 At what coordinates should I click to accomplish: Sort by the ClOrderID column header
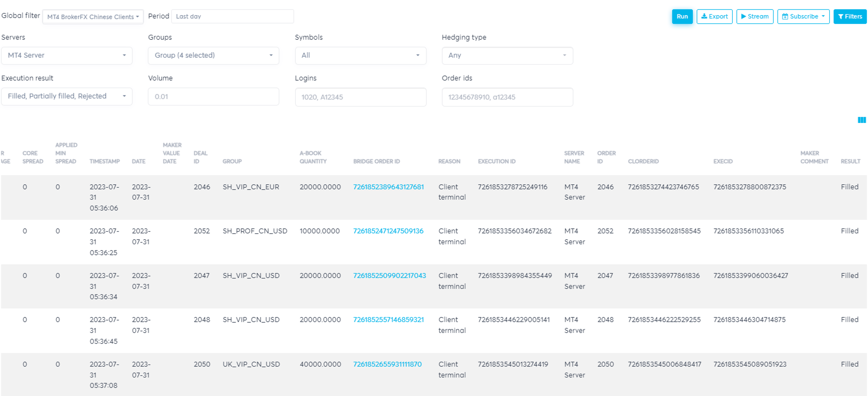point(643,161)
